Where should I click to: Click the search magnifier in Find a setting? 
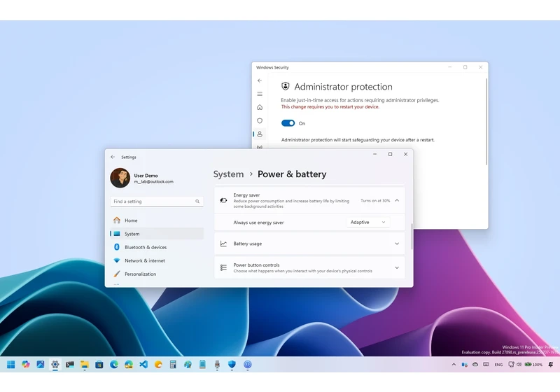pos(197,202)
